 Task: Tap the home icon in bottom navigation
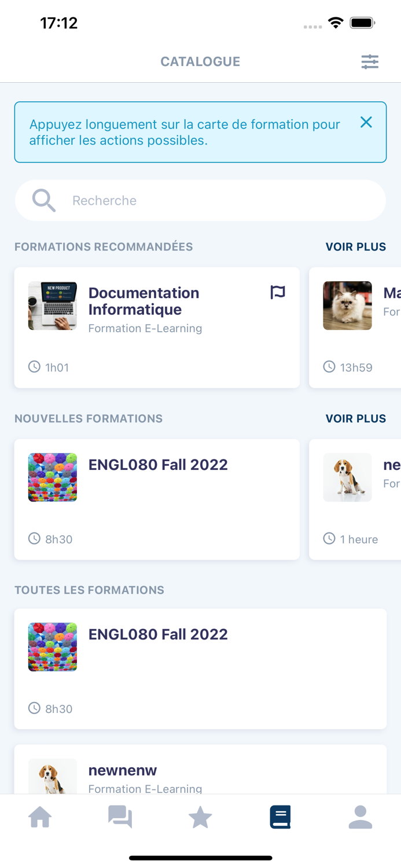tap(40, 817)
